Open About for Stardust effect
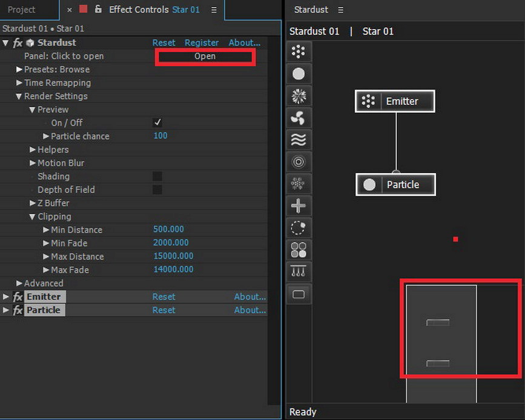525x420 pixels. (x=245, y=43)
